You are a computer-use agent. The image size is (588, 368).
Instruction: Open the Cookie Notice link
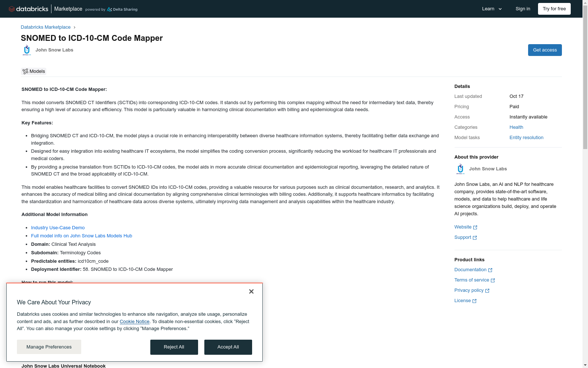135,322
